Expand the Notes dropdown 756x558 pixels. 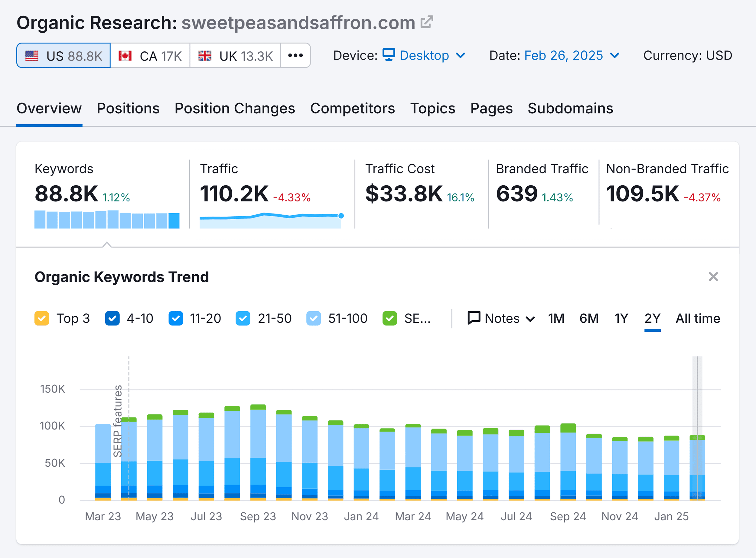point(530,318)
